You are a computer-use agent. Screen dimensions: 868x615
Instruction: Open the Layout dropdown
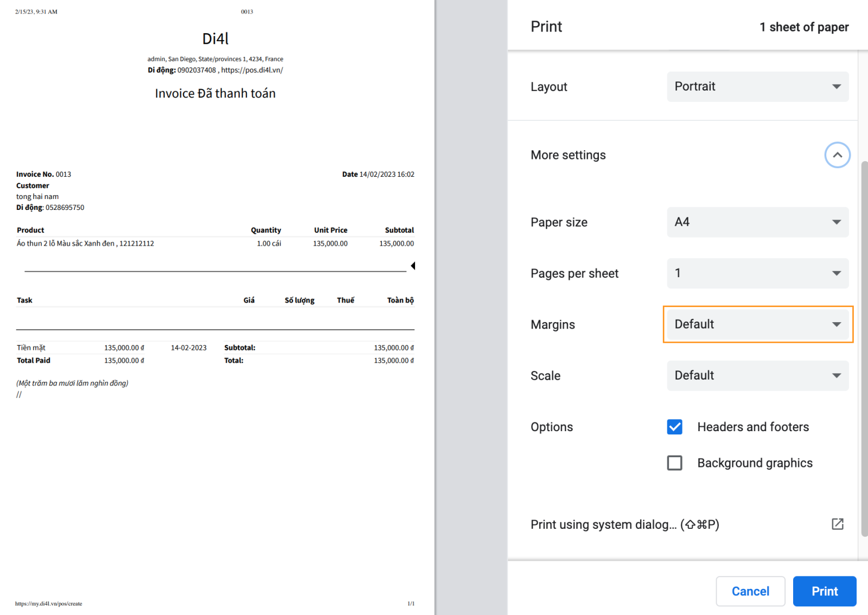[x=757, y=87]
